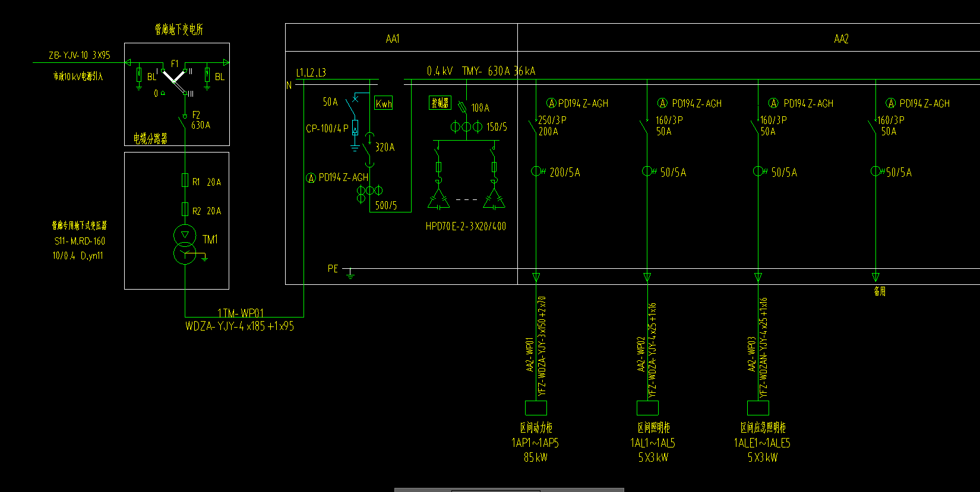Click the 市政10kV电源引入 text
This screenshot has height=492, width=980.
coord(78,77)
